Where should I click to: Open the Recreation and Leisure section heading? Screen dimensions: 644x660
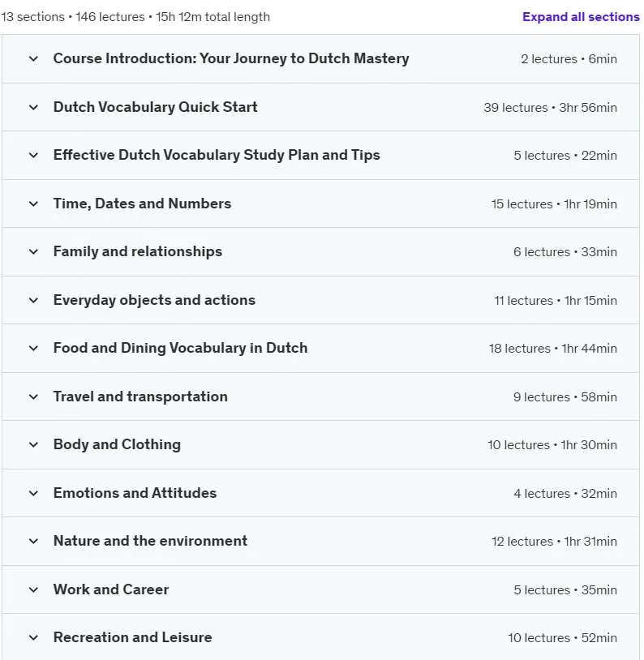[x=132, y=637]
